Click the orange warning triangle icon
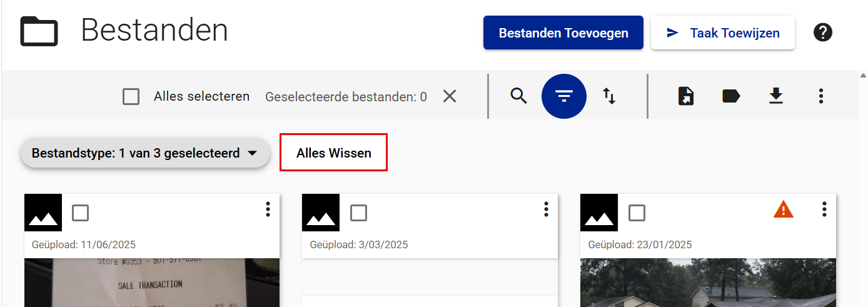Screen dimensions: 868x307 coord(783,209)
